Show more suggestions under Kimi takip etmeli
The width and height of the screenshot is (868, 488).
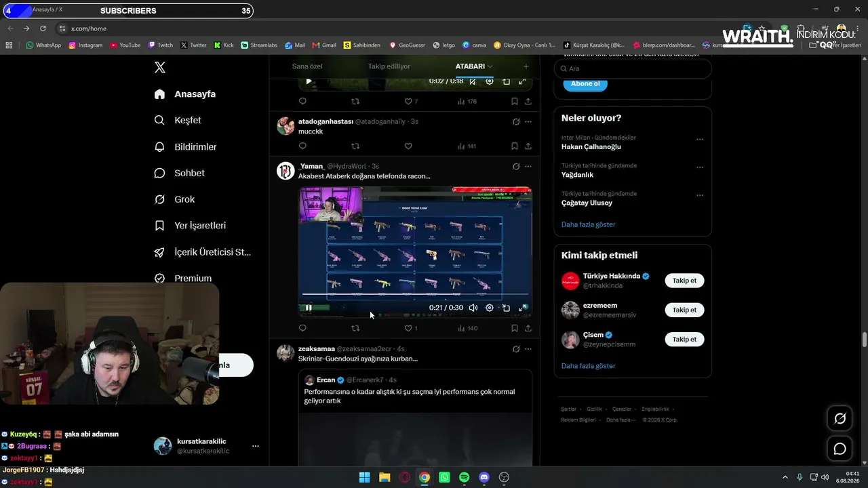click(588, 366)
